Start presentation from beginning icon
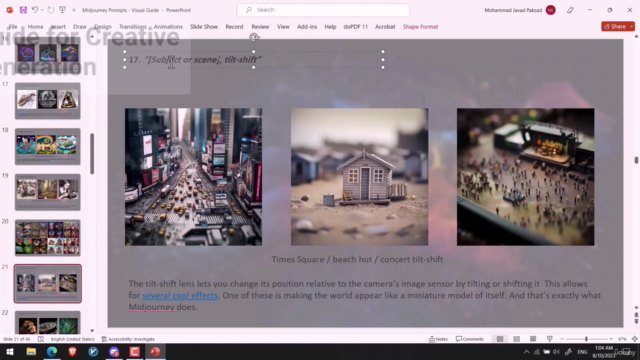The height and width of the screenshot is (360, 640). pos(62,10)
